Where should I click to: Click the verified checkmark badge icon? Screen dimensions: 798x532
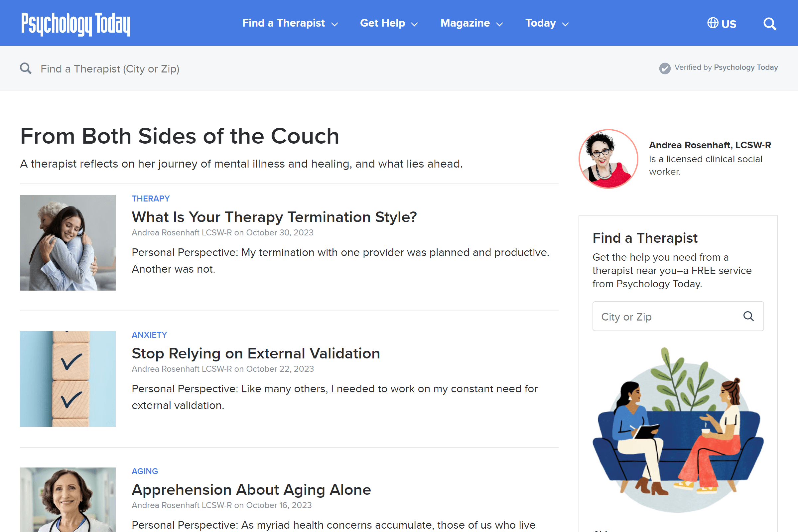coord(665,68)
